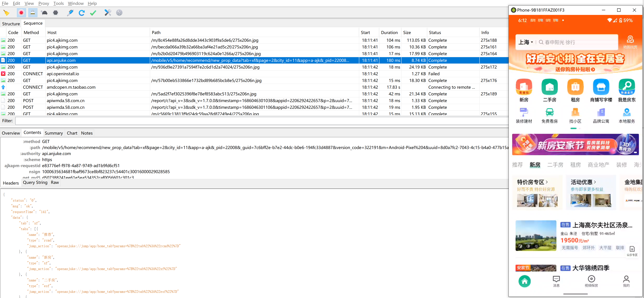Viewport: 644px width, 298px height.
Task: Open the Overview tab
Action: tap(11, 133)
